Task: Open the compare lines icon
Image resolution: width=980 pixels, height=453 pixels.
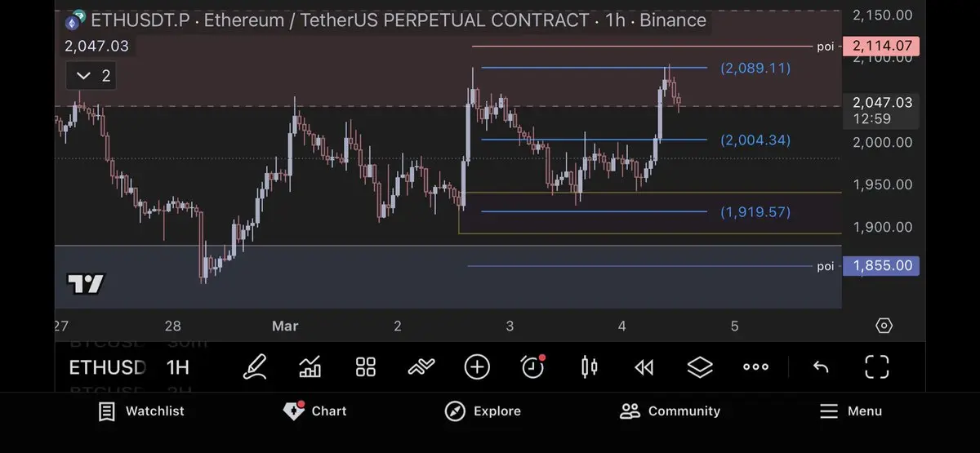Action: pyautogui.click(x=421, y=367)
